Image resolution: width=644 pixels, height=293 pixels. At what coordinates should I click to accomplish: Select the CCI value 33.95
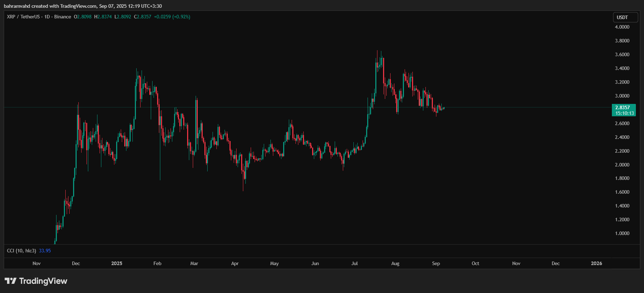[x=45, y=251]
